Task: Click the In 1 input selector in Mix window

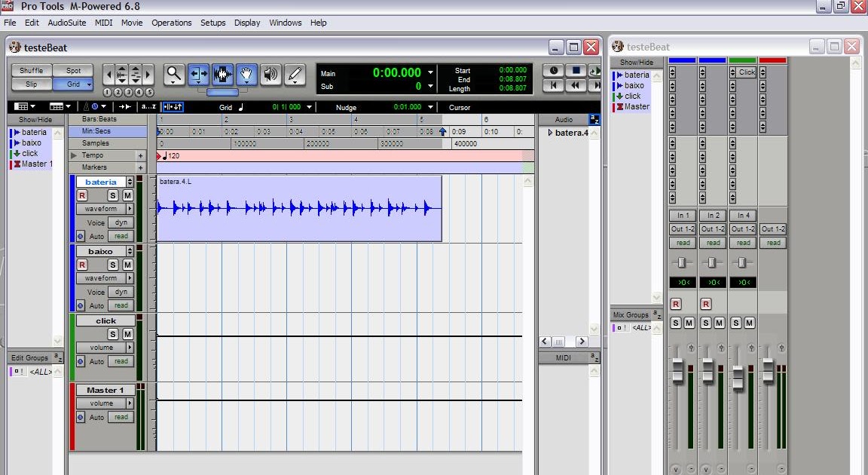Action: coord(683,216)
